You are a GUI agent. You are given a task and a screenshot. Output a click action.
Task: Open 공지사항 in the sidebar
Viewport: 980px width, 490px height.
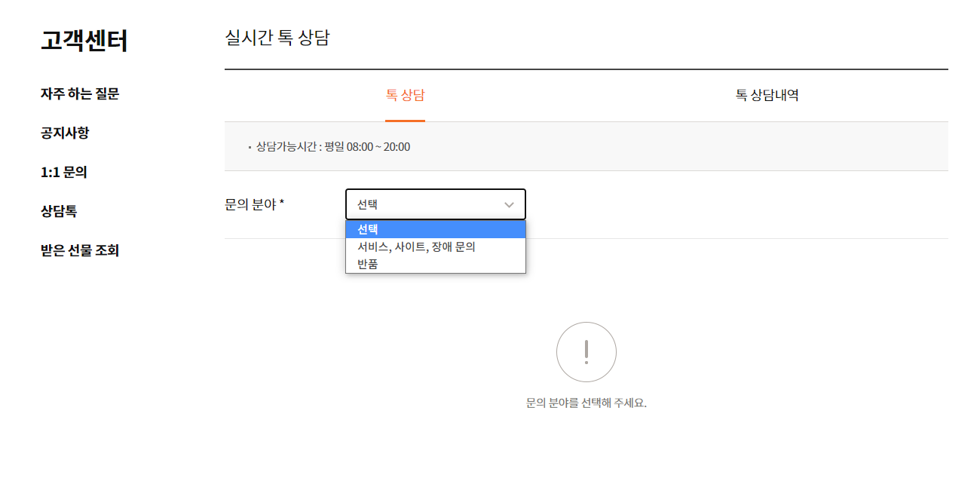[65, 133]
